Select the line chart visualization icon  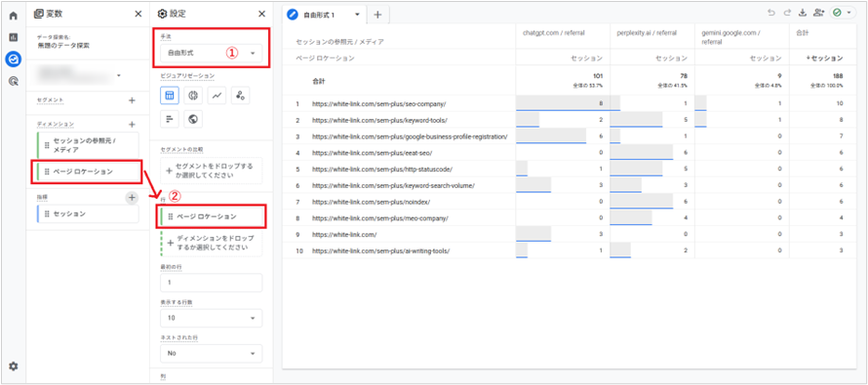click(217, 96)
